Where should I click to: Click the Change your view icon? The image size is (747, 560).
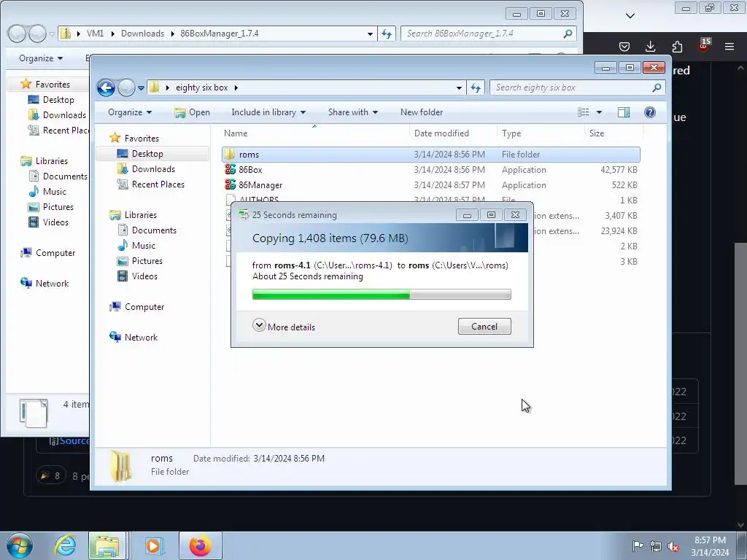pos(583,112)
